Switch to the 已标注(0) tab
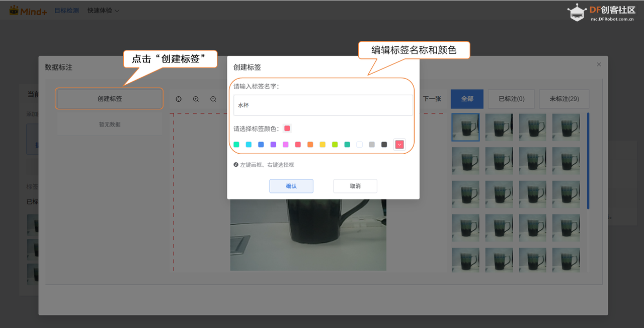The image size is (644, 328). (x=511, y=99)
